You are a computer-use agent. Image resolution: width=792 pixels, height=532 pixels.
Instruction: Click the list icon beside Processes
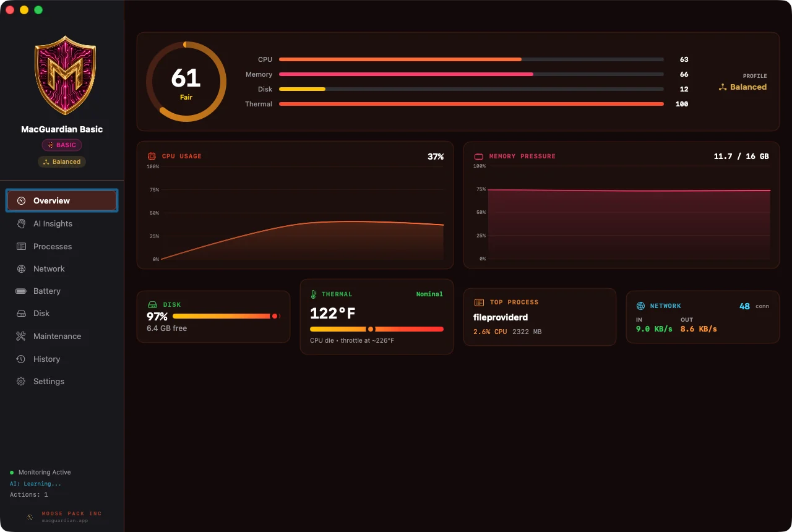pos(21,246)
